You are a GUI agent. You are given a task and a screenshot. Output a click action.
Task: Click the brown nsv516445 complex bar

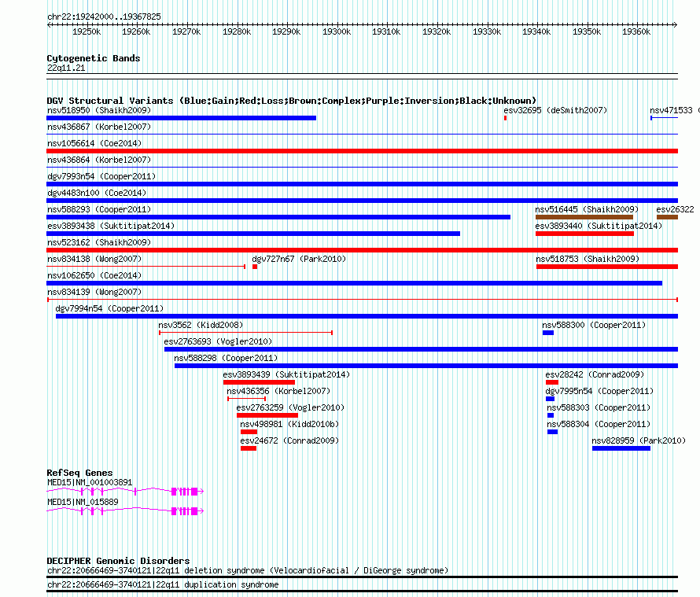584,217
